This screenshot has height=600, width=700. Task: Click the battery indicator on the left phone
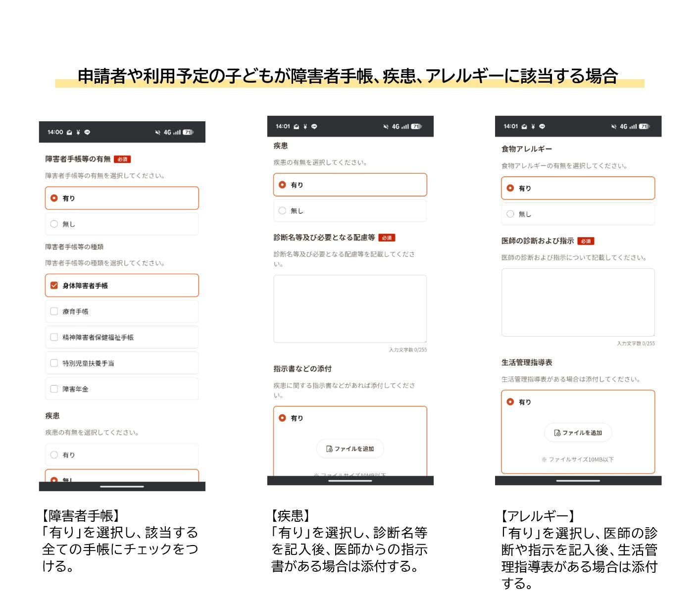(x=187, y=132)
